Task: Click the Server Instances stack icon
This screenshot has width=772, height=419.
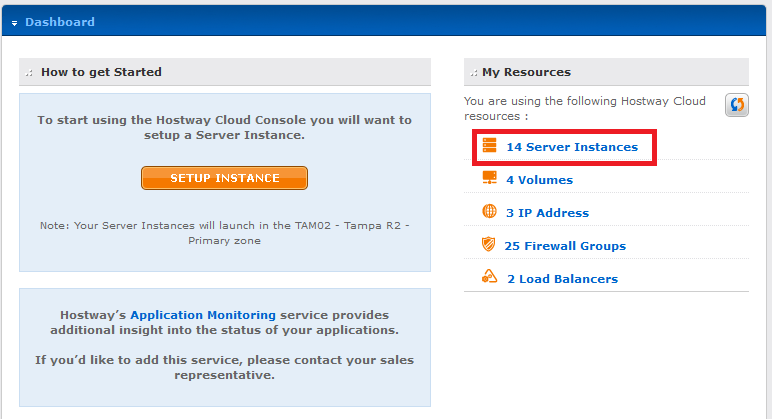Action: [489, 145]
